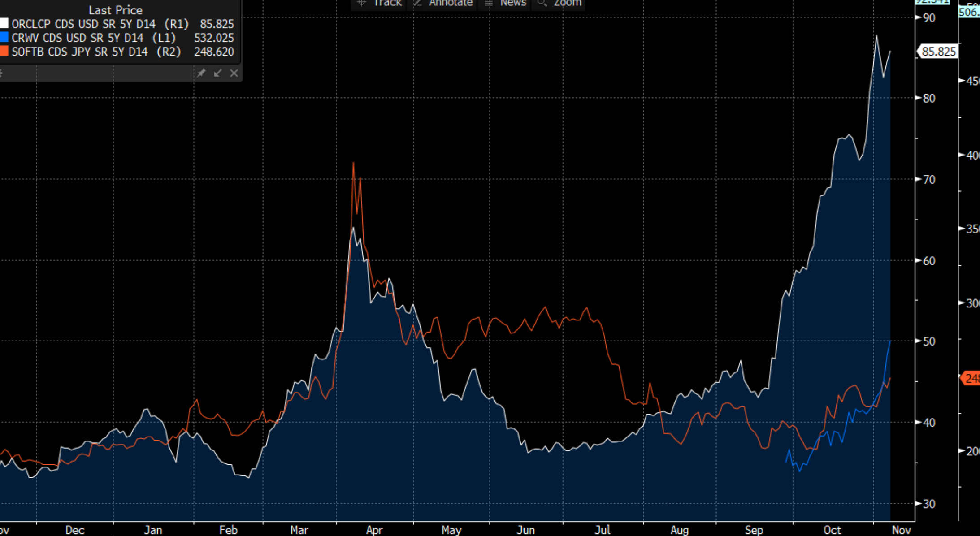Viewport: 980px width, 536px height.
Task: Close the Last Price legend box
Action: [x=234, y=73]
